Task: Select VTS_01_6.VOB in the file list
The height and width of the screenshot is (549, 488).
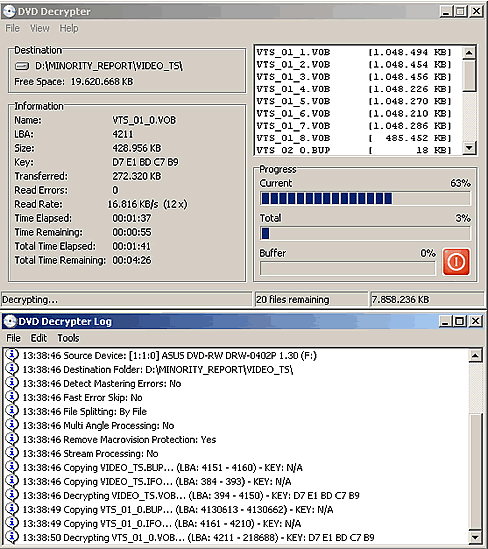Action: 354,114
